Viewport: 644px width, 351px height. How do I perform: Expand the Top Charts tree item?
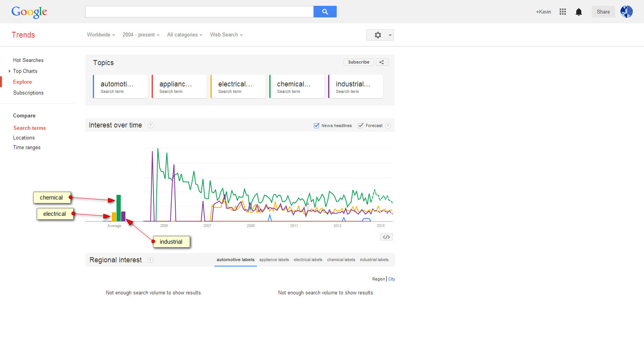pos(10,71)
